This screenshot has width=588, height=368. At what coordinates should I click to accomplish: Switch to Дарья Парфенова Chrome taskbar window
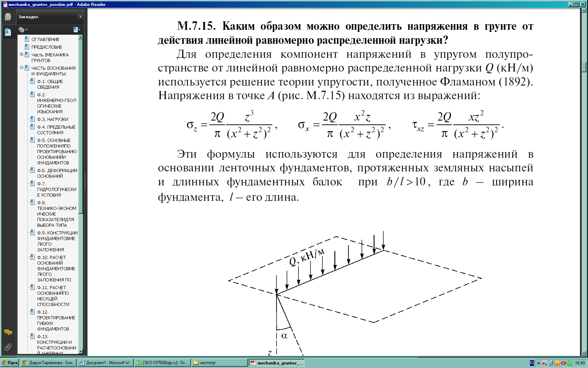[48, 363]
